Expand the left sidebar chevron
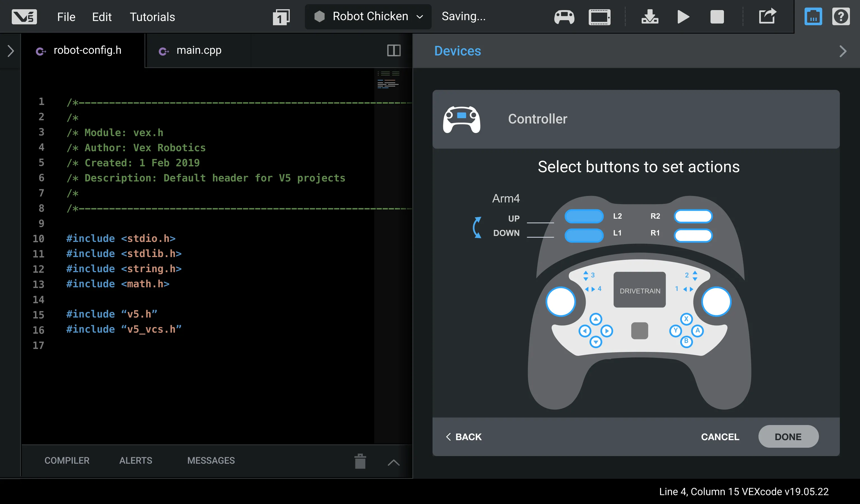Image resolution: width=860 pixels, height=504 pixels. click(11, 51)
